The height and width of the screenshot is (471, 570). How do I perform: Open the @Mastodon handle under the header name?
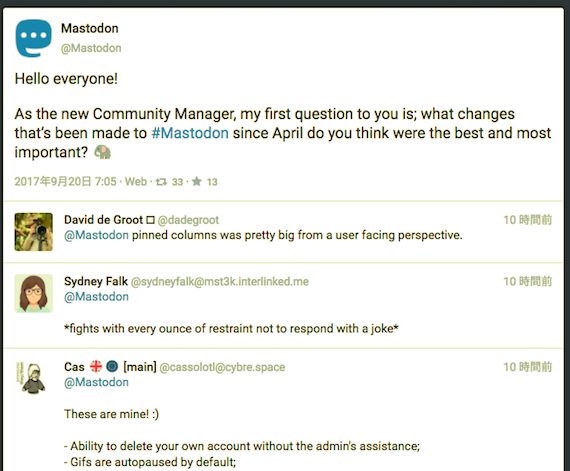coord(91,48)
